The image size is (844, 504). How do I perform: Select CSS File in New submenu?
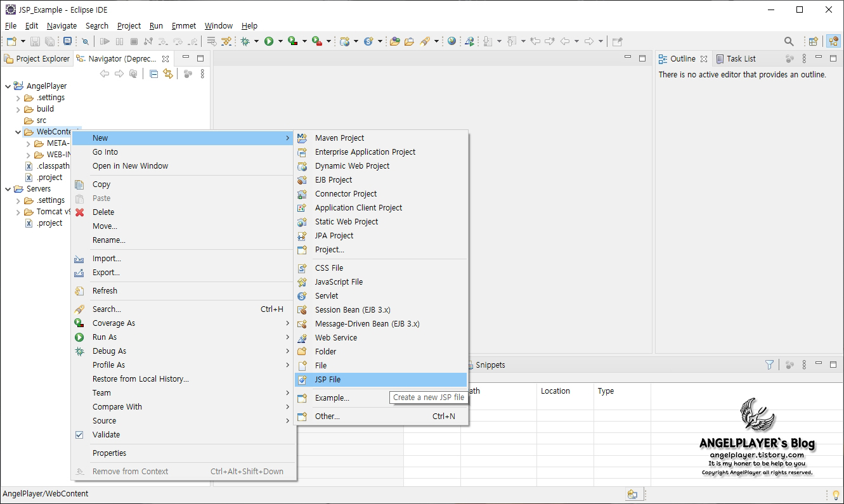[x=381, y=268]
